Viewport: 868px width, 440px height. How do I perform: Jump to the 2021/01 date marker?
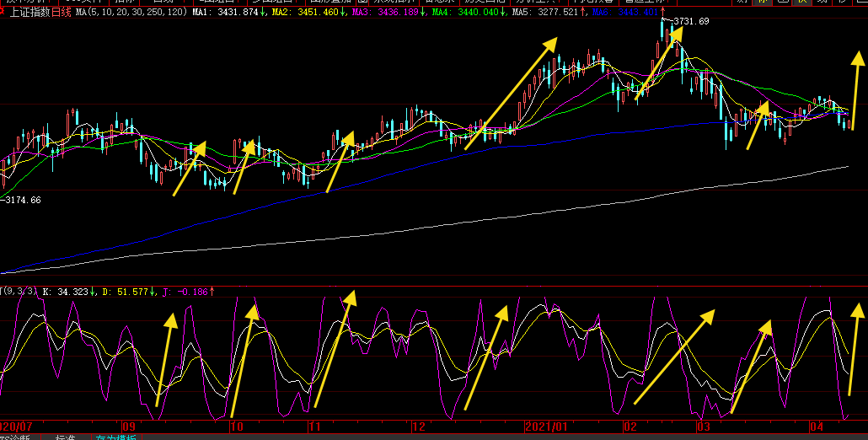pyautogui.click(x=547, y=427)
